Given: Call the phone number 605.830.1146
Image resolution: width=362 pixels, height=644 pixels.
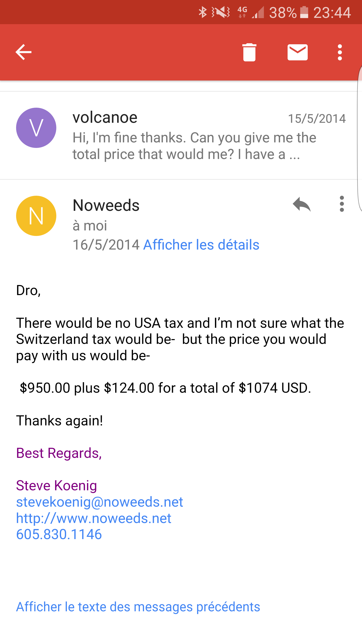Looking at the screenshot, I should tap(59, 534).
